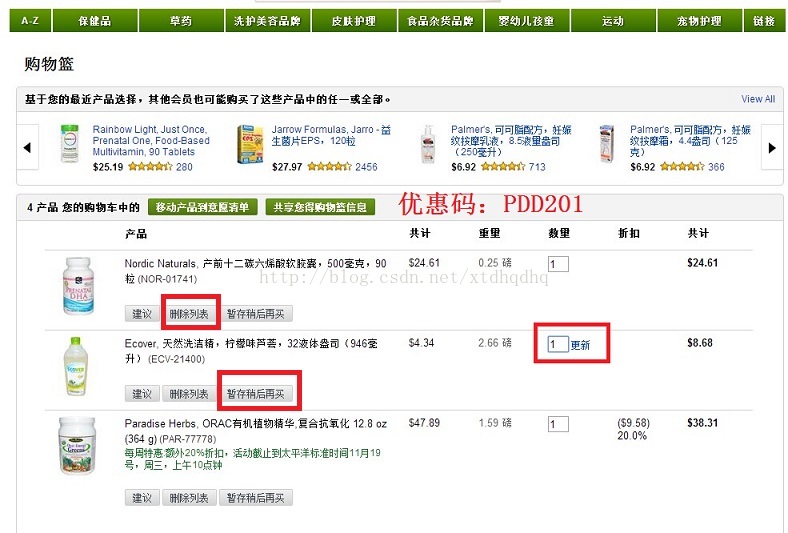The image size is (788, 533).
Task: Open Jarrow Formulas EPS product link
Action: click(x=331, y=135)
